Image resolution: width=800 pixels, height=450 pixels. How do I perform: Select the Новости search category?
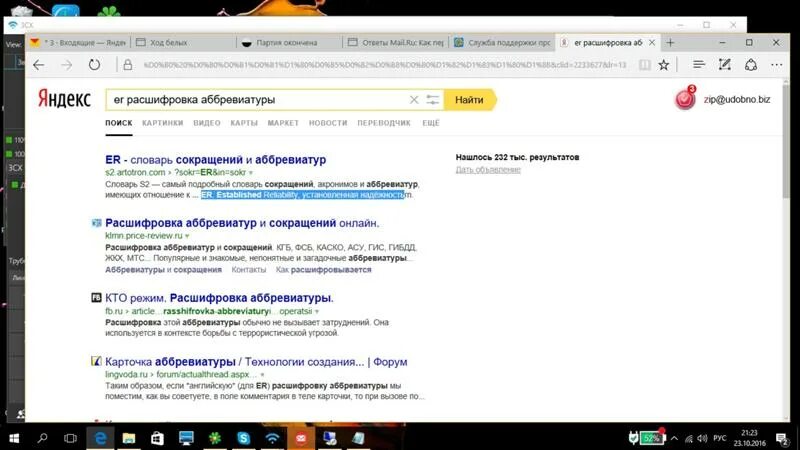328,123
